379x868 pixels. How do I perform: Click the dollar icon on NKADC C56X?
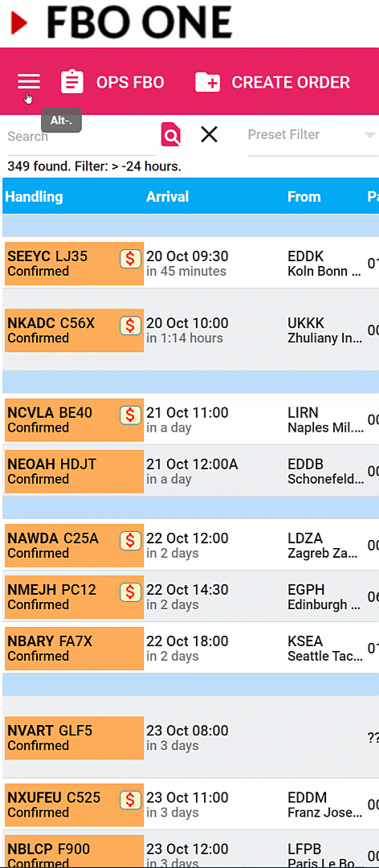click(131, 325)
